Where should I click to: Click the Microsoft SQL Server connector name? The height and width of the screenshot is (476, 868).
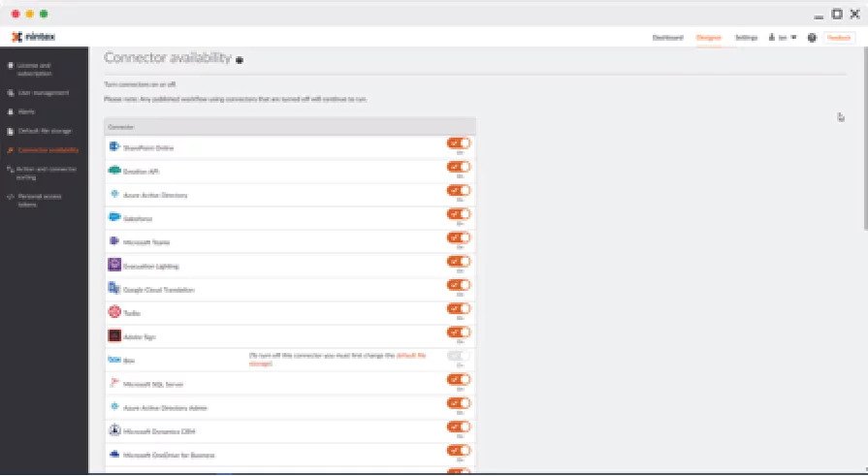pos(153,384)
